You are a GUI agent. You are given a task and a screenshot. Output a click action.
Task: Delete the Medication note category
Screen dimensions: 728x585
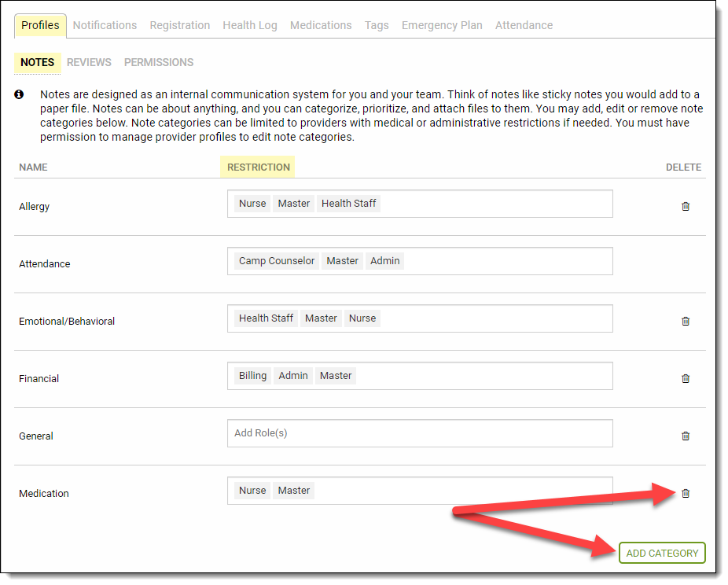pos(686,493)
